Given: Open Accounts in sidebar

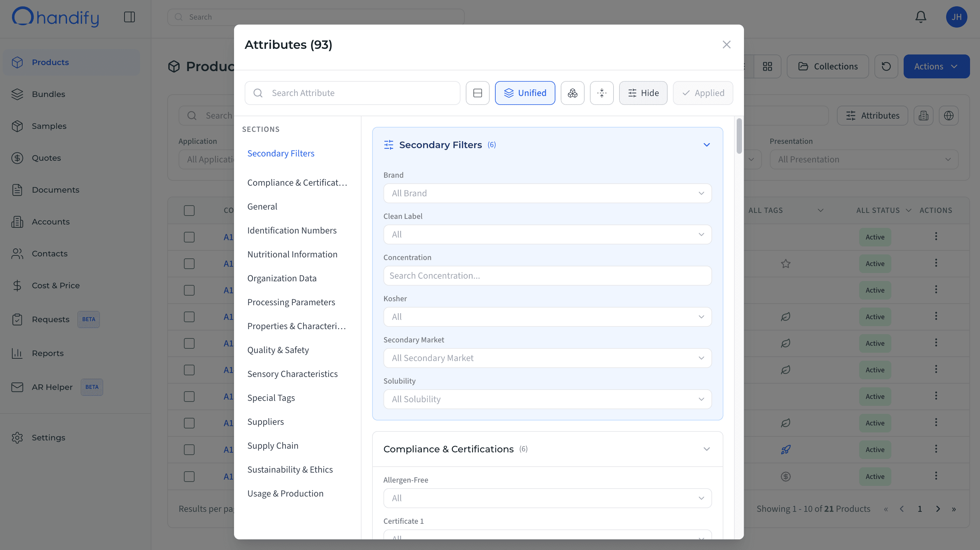Looking at the screenshot, I should pos(71,222).
